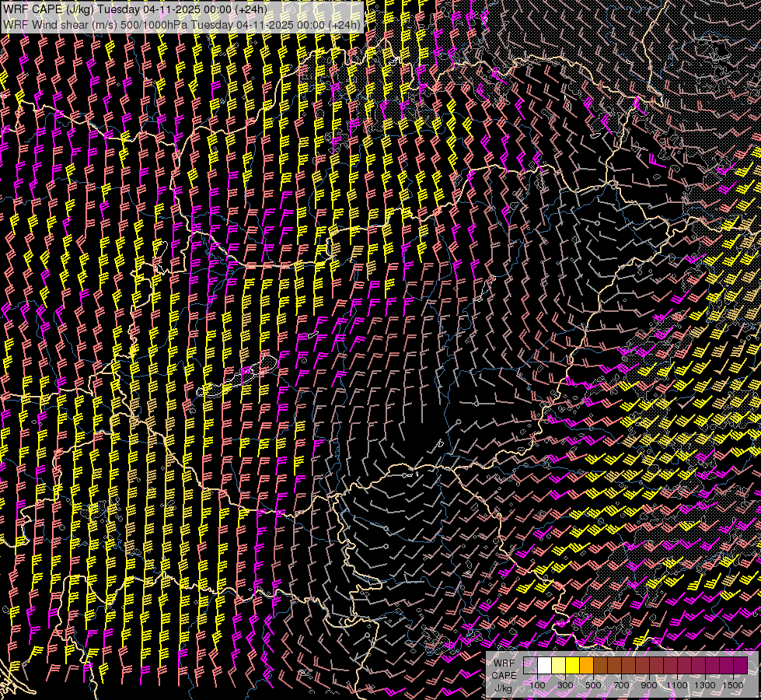
Task: Select the 900 value on the color scale
Action: tap(650, 685)
